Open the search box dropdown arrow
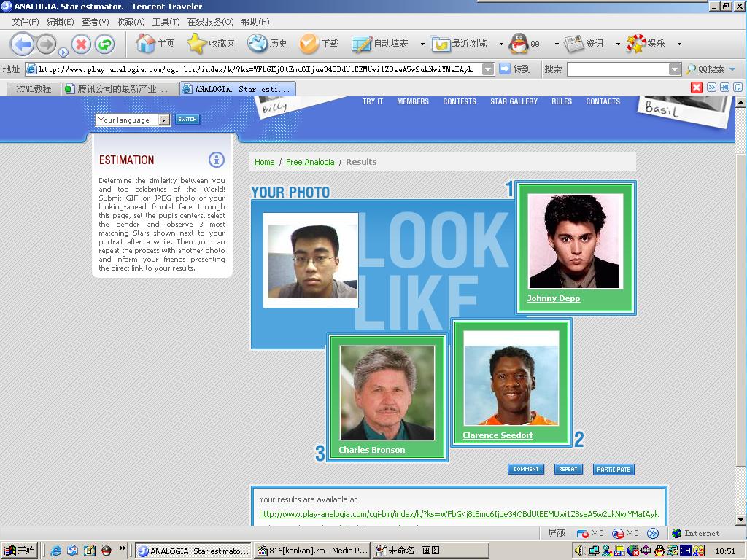Screen dimensions: 747x560 click(675, 69)
